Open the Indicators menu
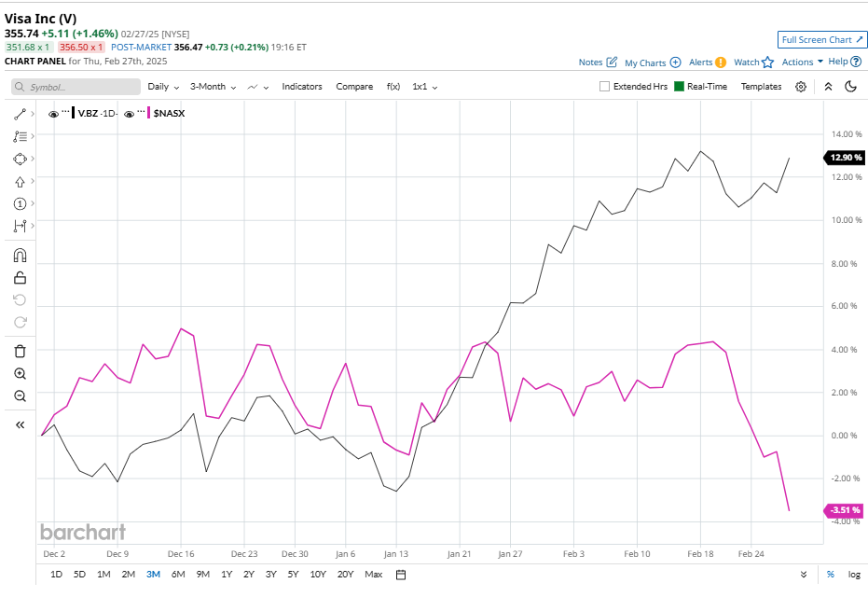Screen dimensions: 868x597 [x=302, y=86]
